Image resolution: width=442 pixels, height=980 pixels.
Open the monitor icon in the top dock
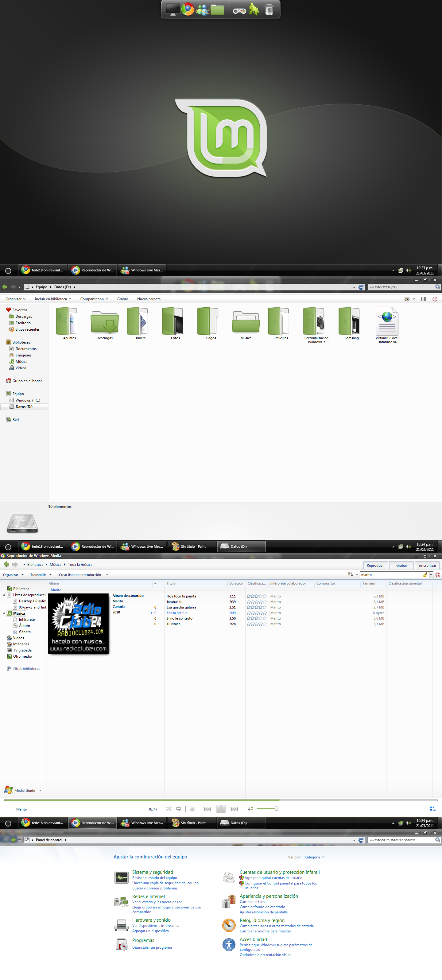(173, 9)
